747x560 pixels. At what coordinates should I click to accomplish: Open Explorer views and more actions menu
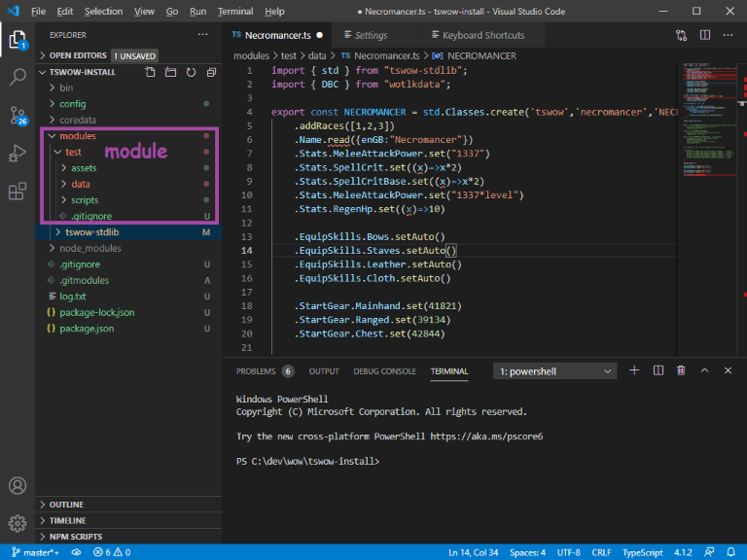point(203,35)
